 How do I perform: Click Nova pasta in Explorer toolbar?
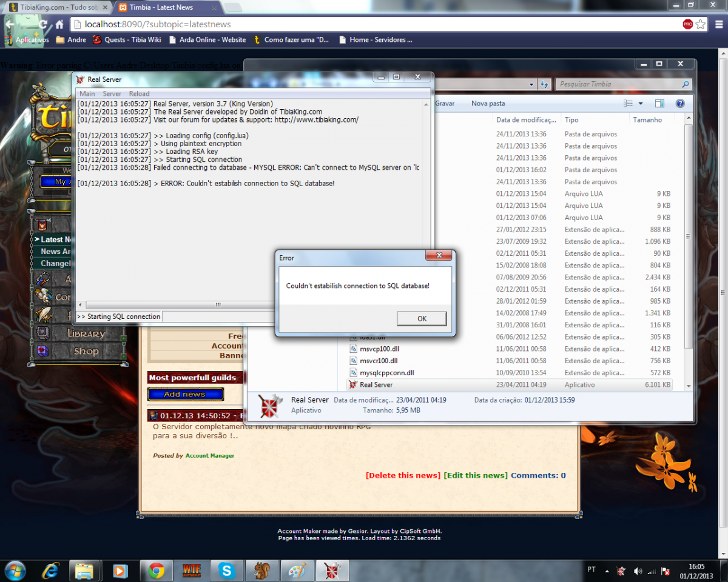point(488,104)
